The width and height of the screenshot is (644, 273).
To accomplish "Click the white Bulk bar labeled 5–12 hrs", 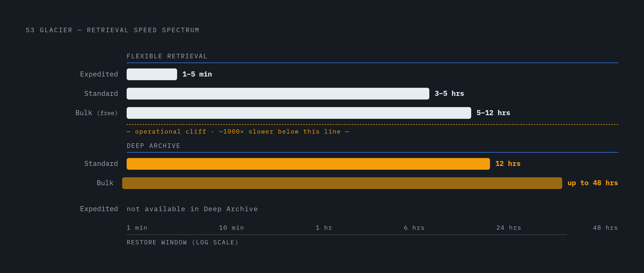I will click(x=299, y=113).
